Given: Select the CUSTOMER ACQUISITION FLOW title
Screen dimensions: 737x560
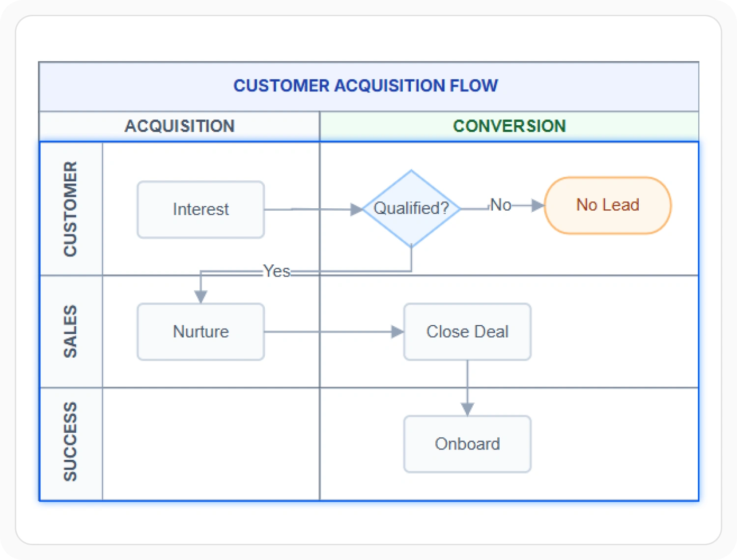Looking at the screenshot, I should click(x=366, y=85).
